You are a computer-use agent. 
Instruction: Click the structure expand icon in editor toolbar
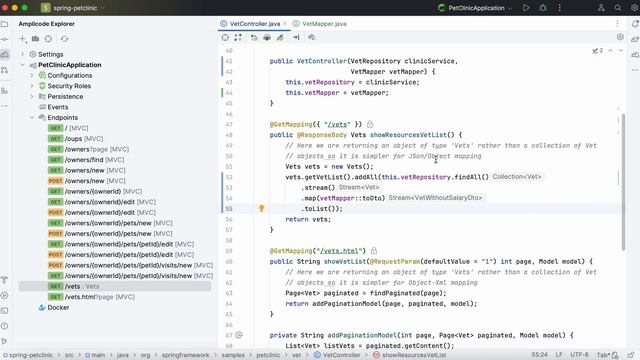[238, 37]
